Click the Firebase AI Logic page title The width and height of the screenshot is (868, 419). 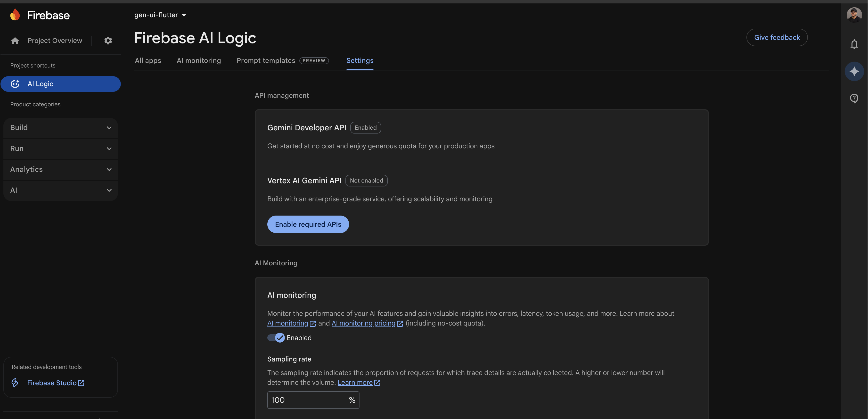coord(195,38)
